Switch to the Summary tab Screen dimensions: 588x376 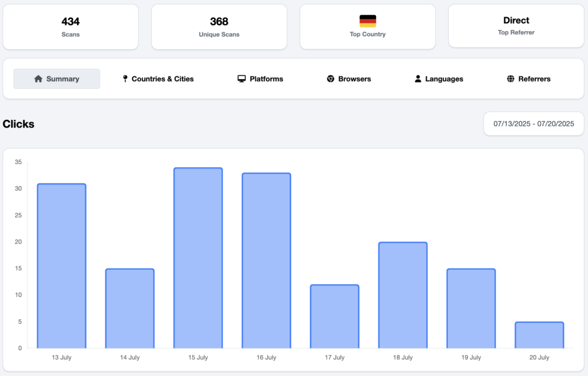pos(57,79)
